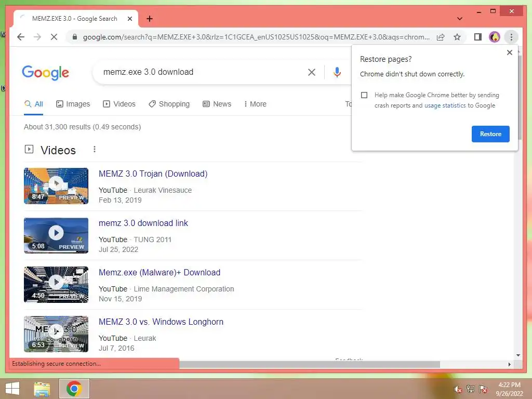Switch to the News tab
The height and width of the screenshot is (399, 532).
click(x=217, y=104)
